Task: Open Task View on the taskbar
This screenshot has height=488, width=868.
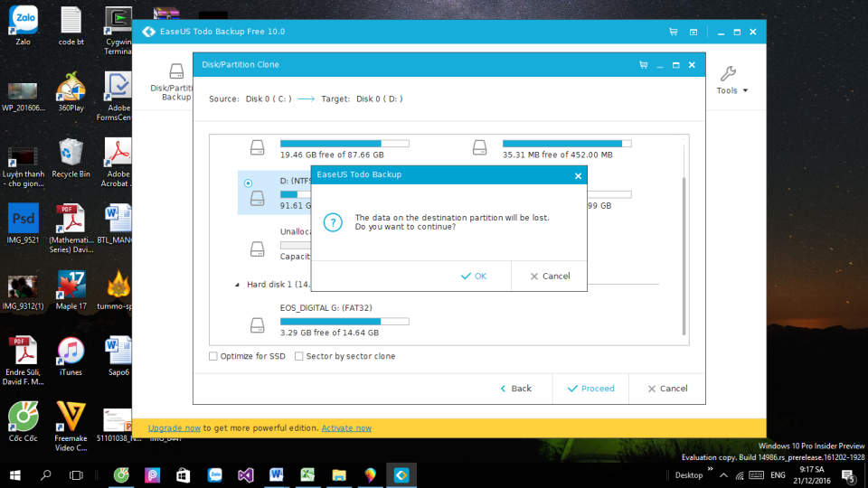Action: click(76, 475)
